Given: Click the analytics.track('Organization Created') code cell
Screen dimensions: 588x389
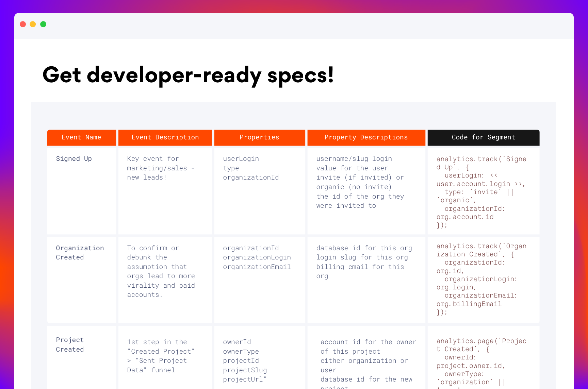Looking at the screenshot, I should pyautogui.click(x=484, y=280).
